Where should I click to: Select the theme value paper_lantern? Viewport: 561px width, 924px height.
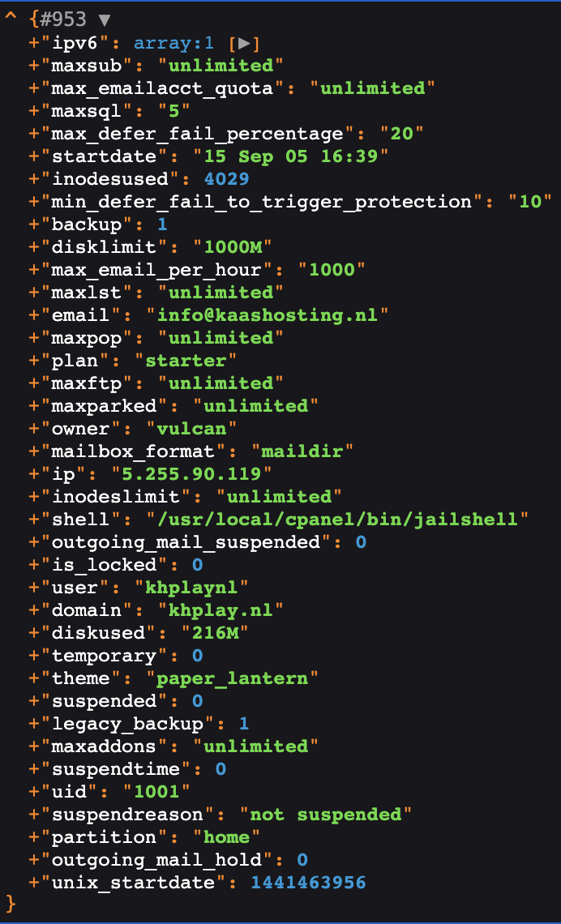coord(232,678)
